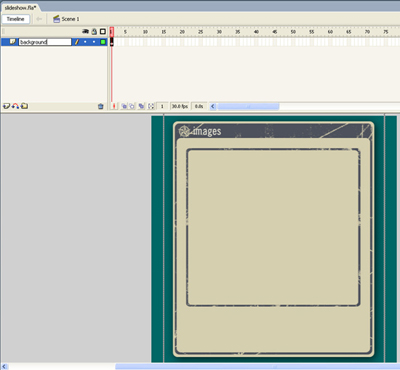
Task: Delete layer with trash icon
Action: point(101,106)
